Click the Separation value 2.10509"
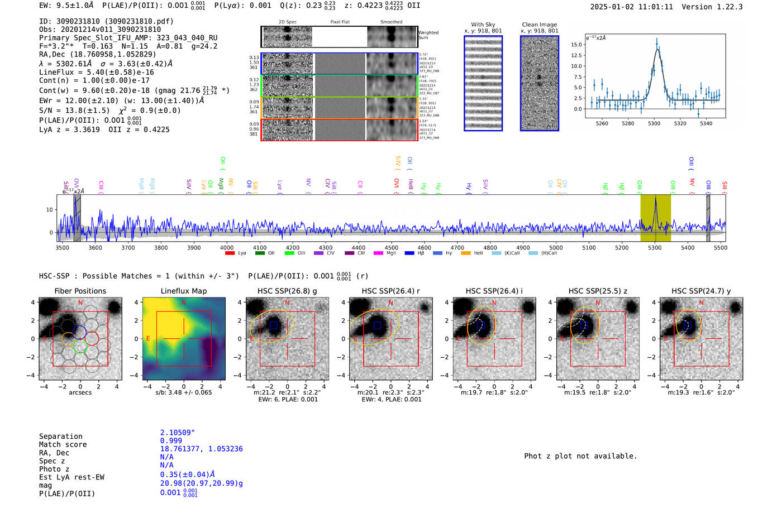 click(178, 433)
